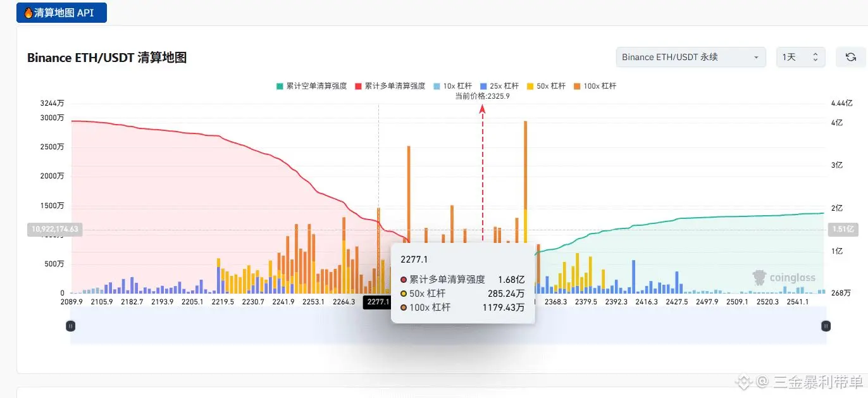Click the highlighted 2277.1 x-axis label
The height and width of the screenshot is (398, 868).
tap(378, 302)
